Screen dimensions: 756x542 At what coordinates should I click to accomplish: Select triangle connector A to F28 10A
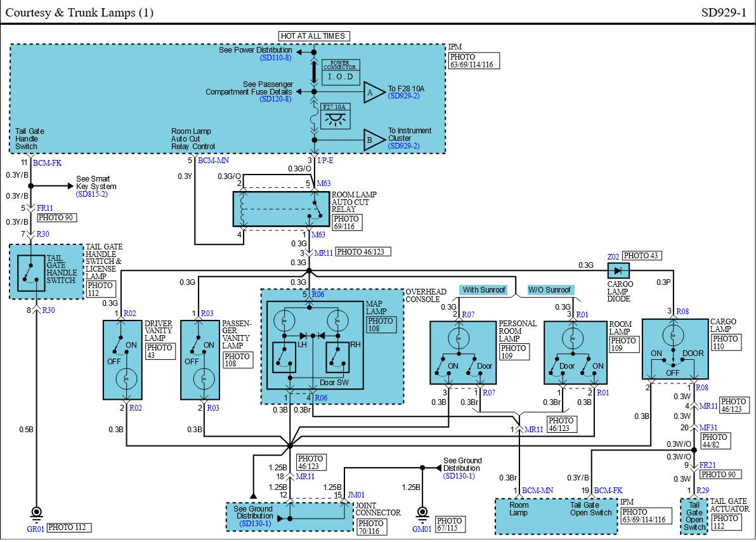(373, 94)
